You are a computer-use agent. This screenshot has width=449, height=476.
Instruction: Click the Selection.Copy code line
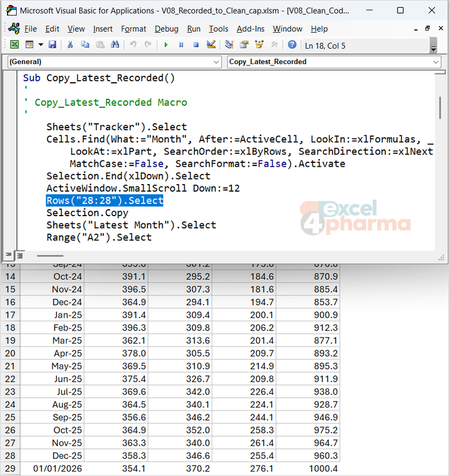pyautogui.click(x=87, y=213)
